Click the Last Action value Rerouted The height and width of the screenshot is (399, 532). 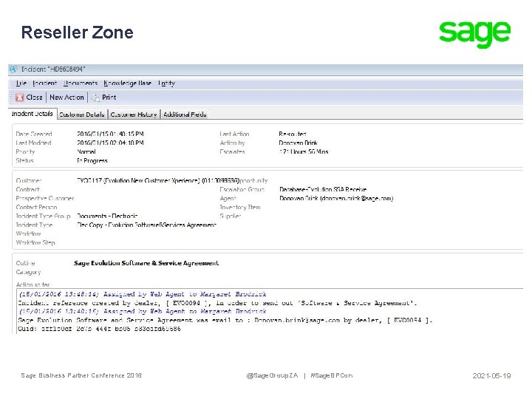pyautogui.click(x=293, y=134)
